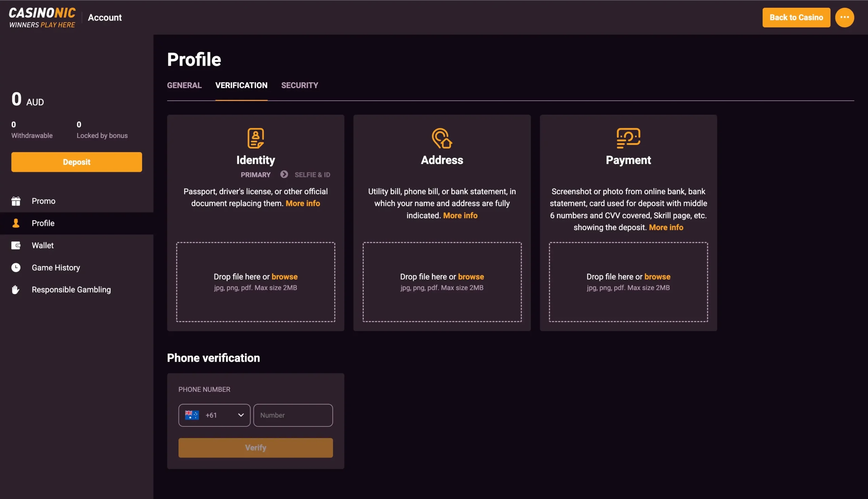
Task: Click browse in Identity drop zone
Action: pos(284,277)
